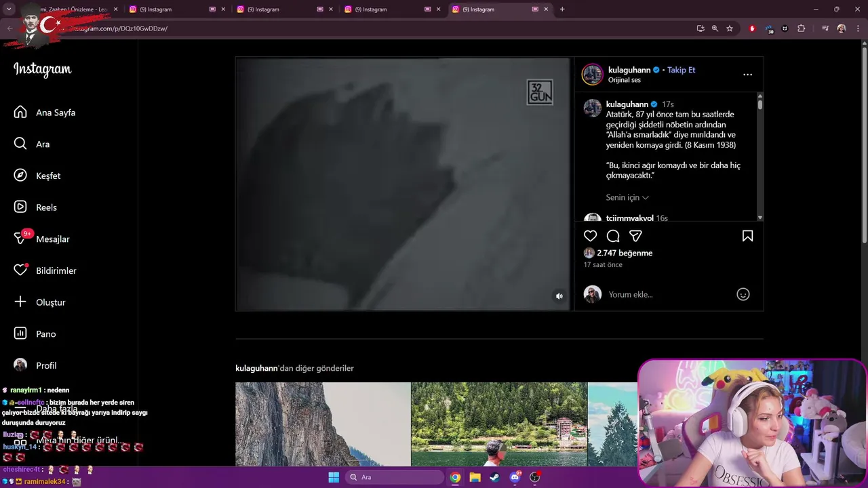
Task: Select the active fifth Instagram tab
Action: (500, 9)
